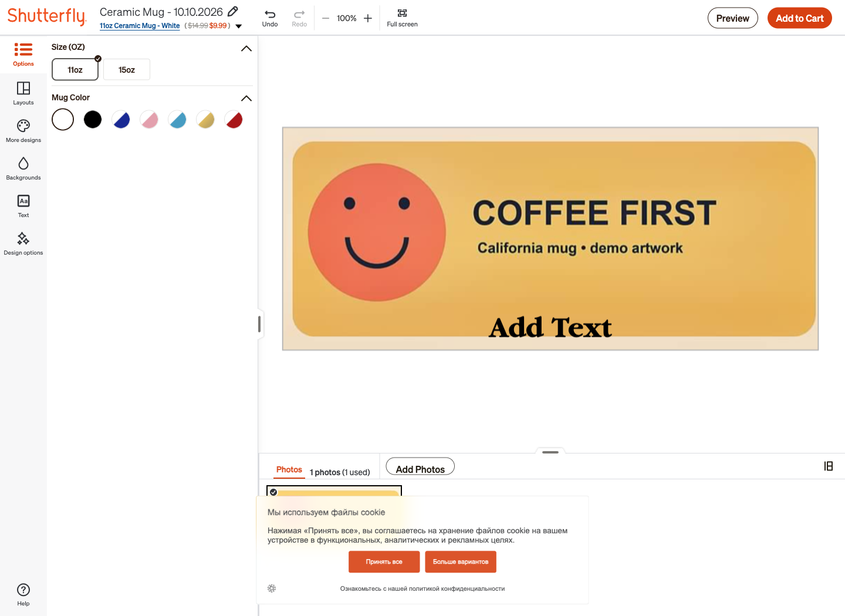
Task: Open the Backgrounds droplet panel
Action: click(23, 168)
